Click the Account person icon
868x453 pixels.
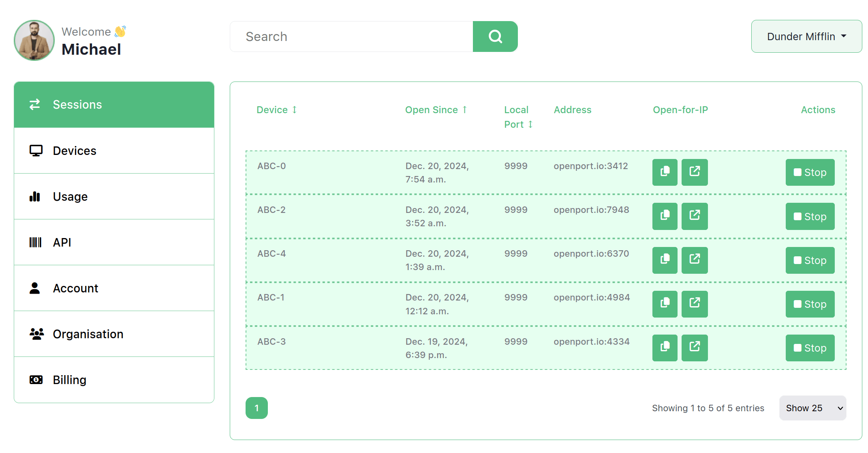(35, 288)
